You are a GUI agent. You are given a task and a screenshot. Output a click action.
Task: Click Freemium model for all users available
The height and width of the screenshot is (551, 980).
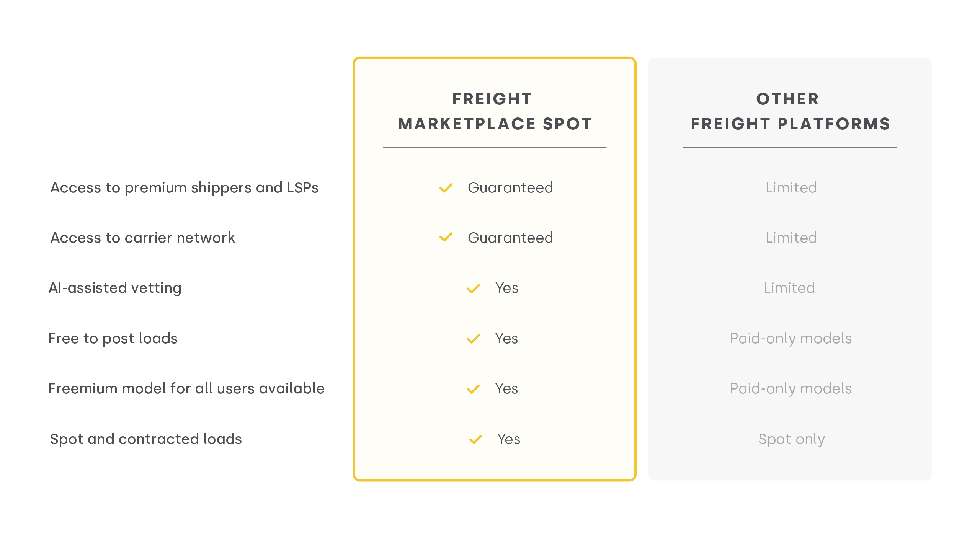tap(186, 389)
